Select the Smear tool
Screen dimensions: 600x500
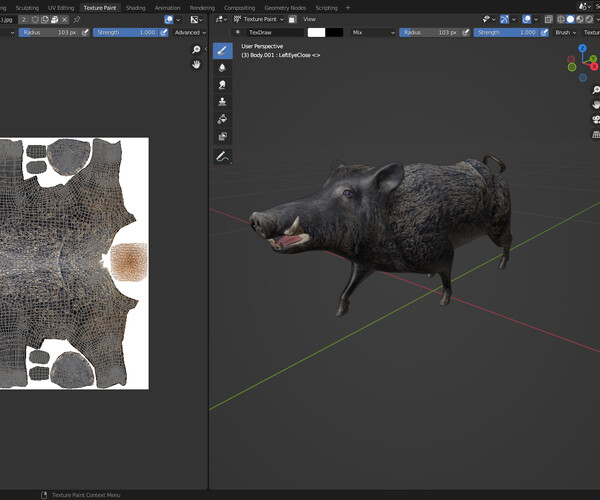pos(222,85)
